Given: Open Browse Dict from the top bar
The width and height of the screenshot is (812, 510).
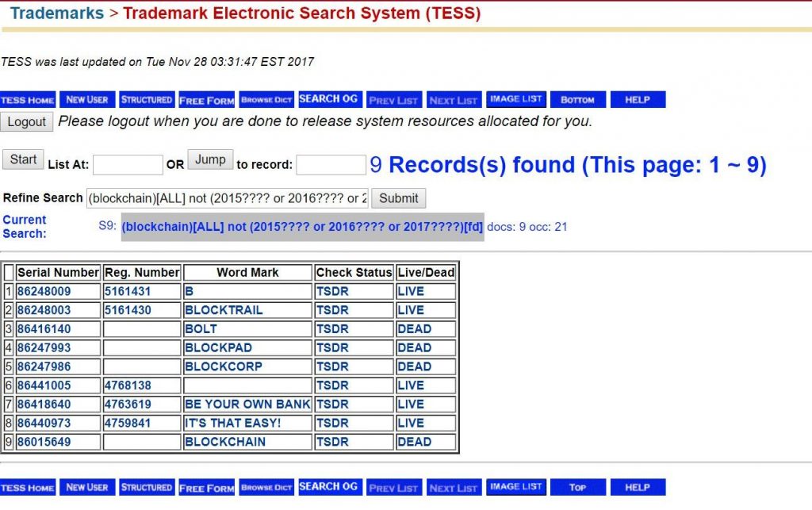Looking at the screenshot, I should [x=266, y=99].
